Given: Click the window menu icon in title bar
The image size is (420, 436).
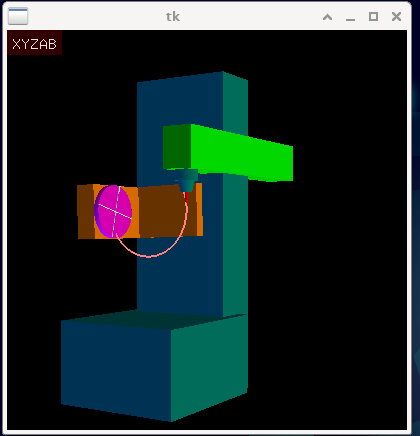Looking at the screenshot, I should pyautogui.click(x=18, y=16).
